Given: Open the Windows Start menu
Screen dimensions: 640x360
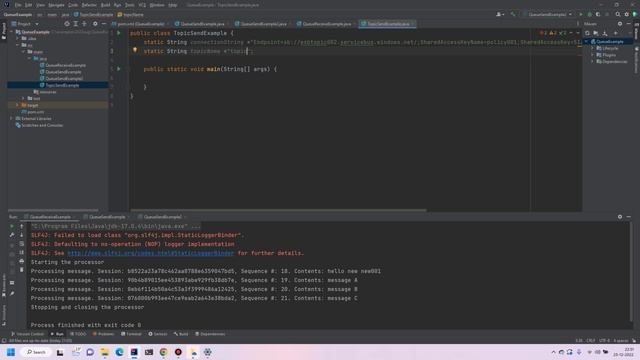Looking at the screenshot, I should pyautogui.click(x=11, y=352).
